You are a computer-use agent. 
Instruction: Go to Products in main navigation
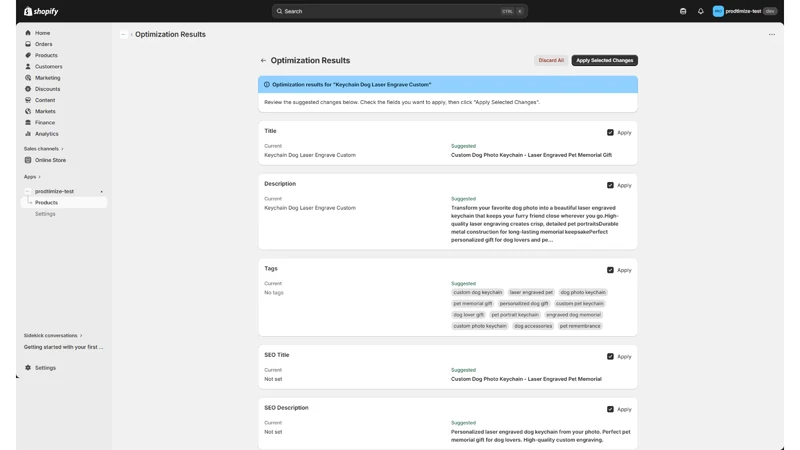(x=46, y=55)
